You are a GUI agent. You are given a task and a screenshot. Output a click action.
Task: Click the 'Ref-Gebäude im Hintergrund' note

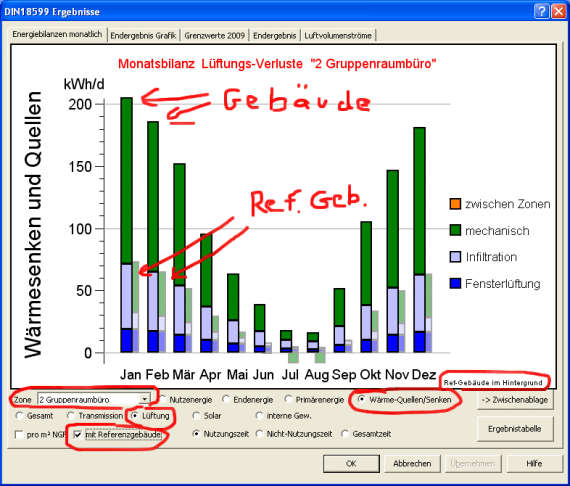[493, 383]
